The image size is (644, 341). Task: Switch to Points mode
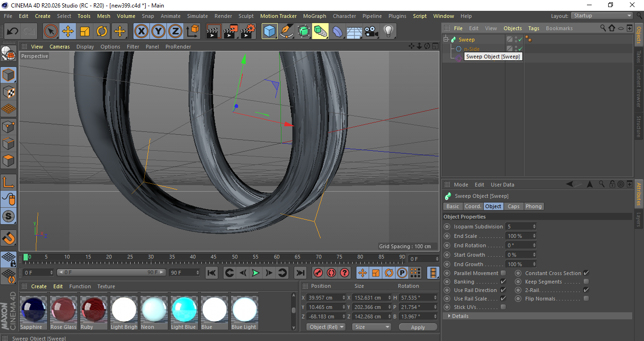tap(8, 126)
